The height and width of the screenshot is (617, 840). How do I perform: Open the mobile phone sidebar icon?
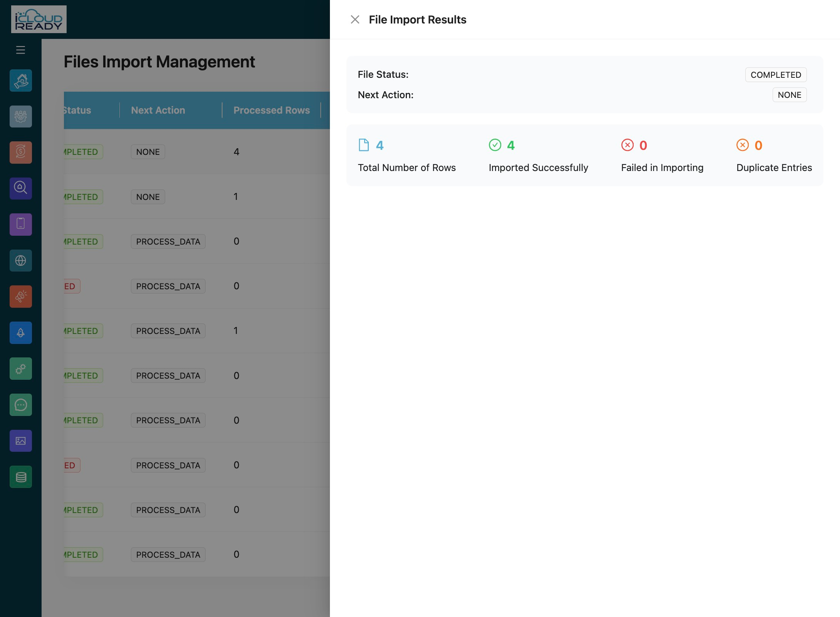pyautogui.click(x=21, y=225)
